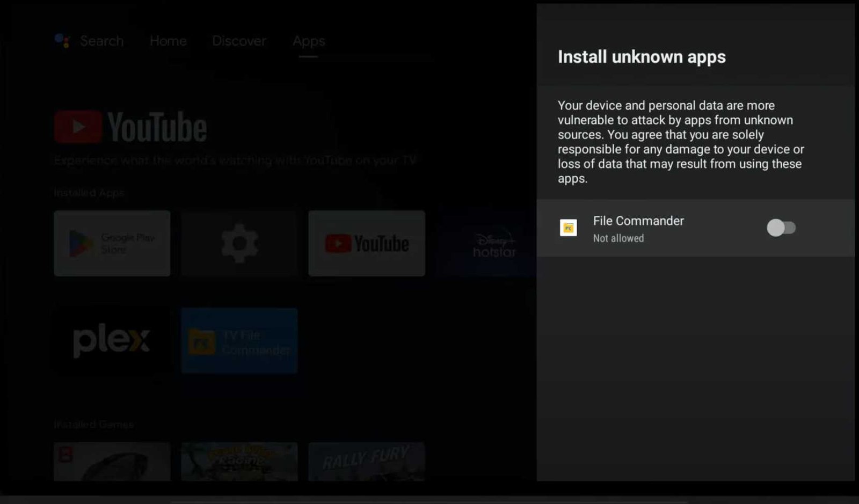Click the Installed Apps section label
This screenshot has width=859, height=504.
[x=89, y=193]
